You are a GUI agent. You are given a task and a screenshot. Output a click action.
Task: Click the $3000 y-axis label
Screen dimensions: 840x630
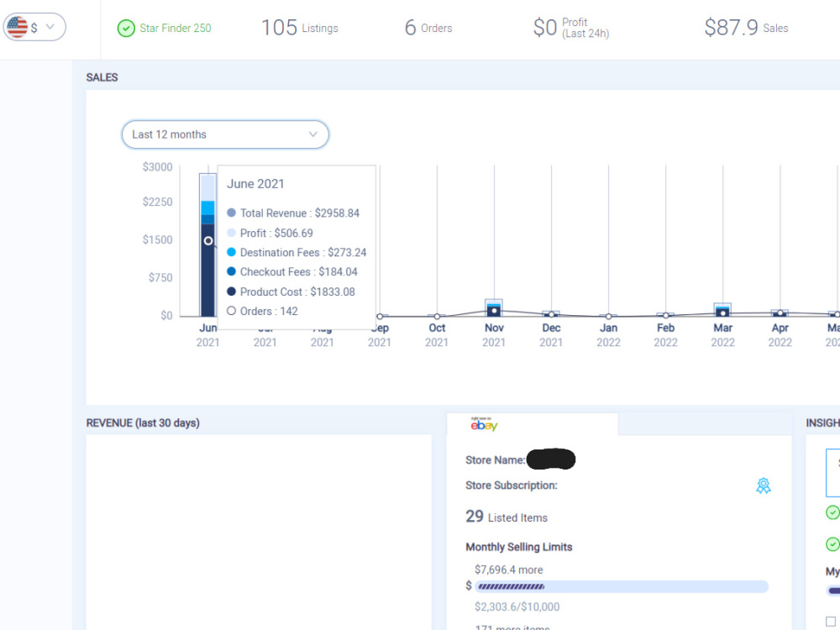point(158,167)
